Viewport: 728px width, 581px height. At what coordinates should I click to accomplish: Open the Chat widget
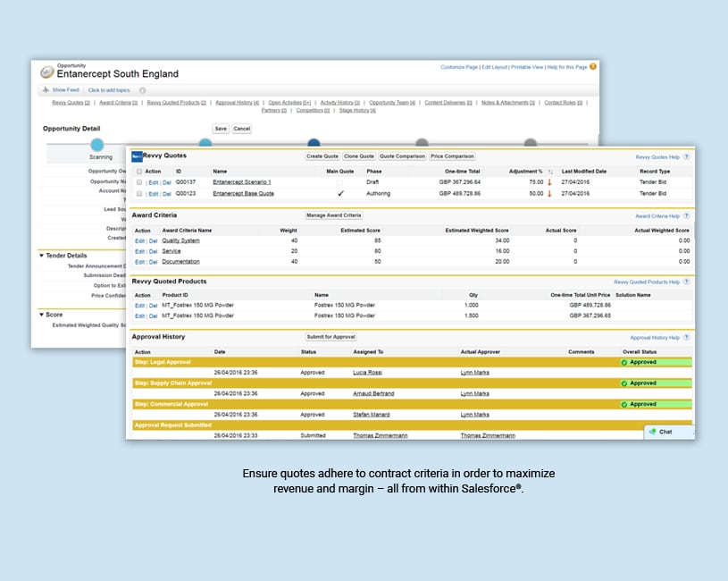point(668,432)
